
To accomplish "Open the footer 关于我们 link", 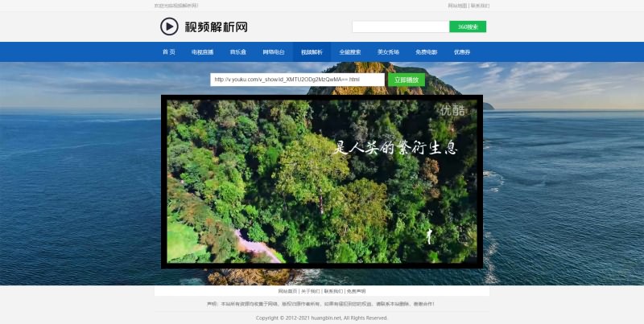I will coord(311,291).
